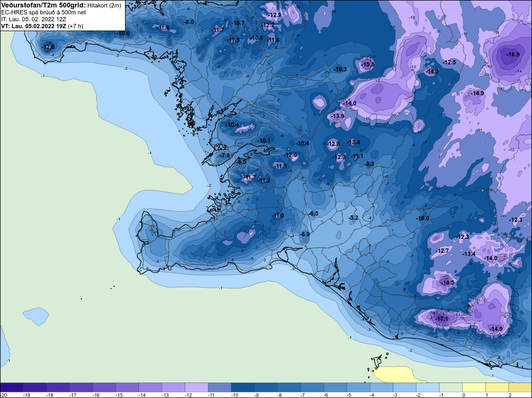The width and height of the screenshot is (532, 398).
Task: Click the -12.5 temperature label
Action: point(449,62)
